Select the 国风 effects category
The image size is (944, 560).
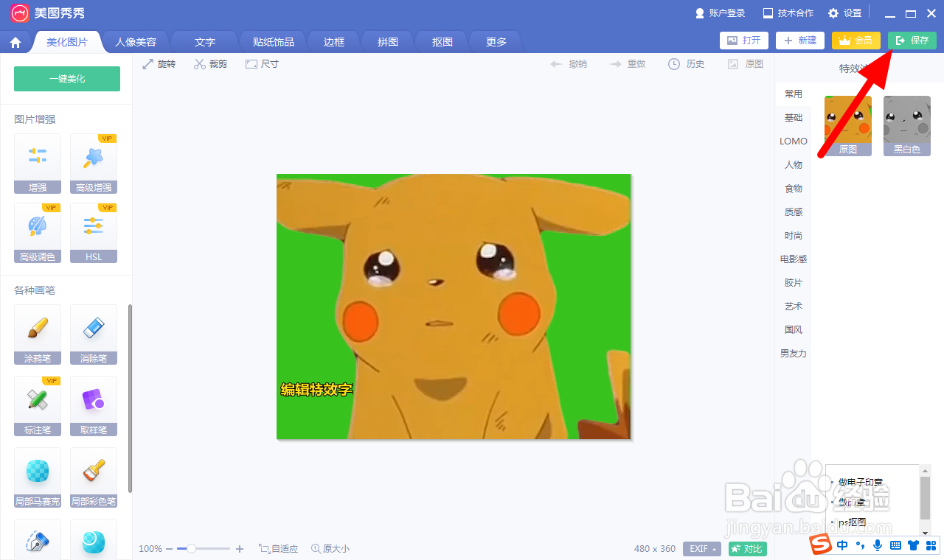click(794, 330)
